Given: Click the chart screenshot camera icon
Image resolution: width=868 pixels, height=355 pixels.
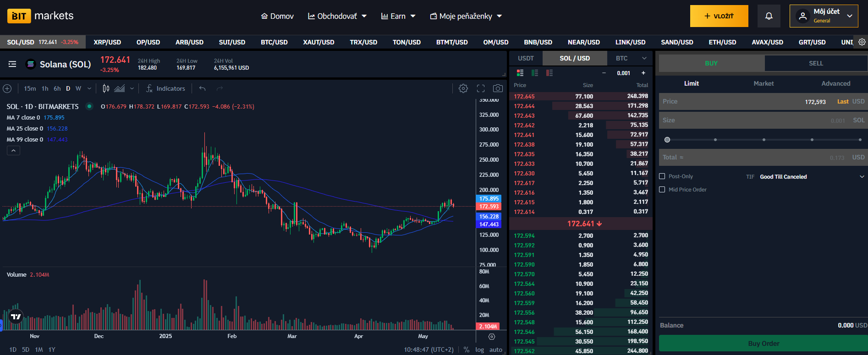Looking at the screenshot, I should [498, 88].
